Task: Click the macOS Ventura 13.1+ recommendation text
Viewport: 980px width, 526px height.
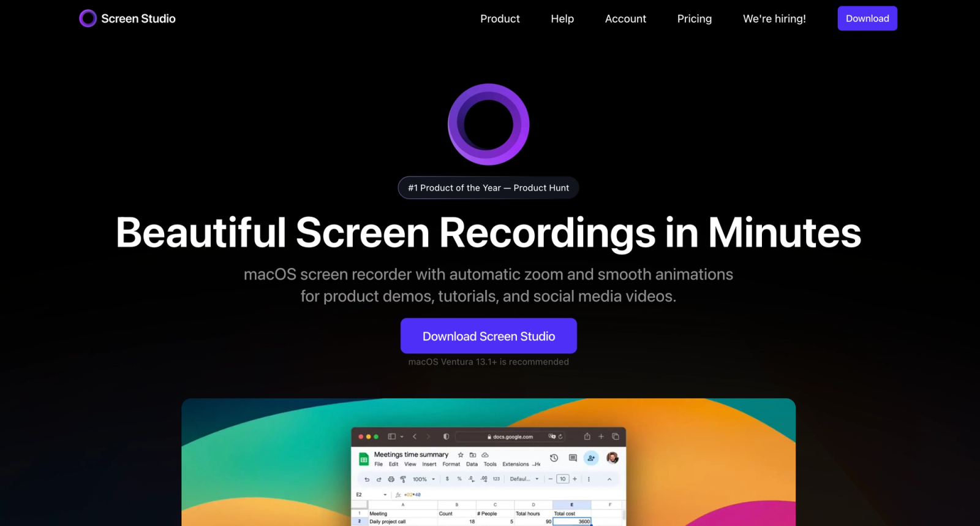Action: 489,362
